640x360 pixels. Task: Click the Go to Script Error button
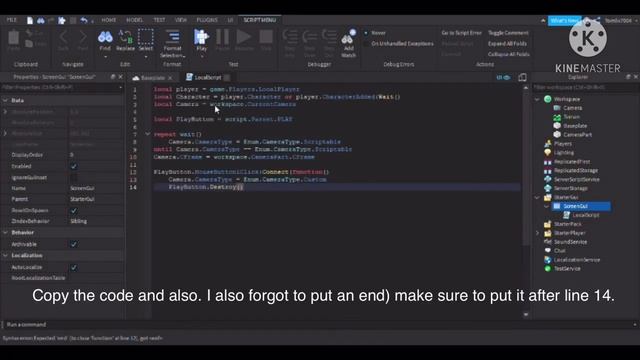click(x=461, y=33)
